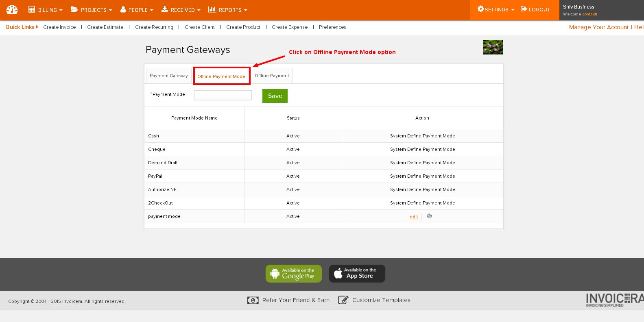Click the Customize Templates pencil icon
Image resolution: width=644 pixels, height=322 pixels.
pyautogui.click(x=343, y=300)
